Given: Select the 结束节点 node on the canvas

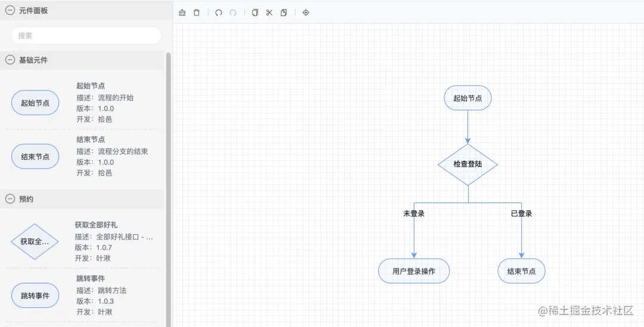Looking at the screenshot, I should [x=522, y=271].
